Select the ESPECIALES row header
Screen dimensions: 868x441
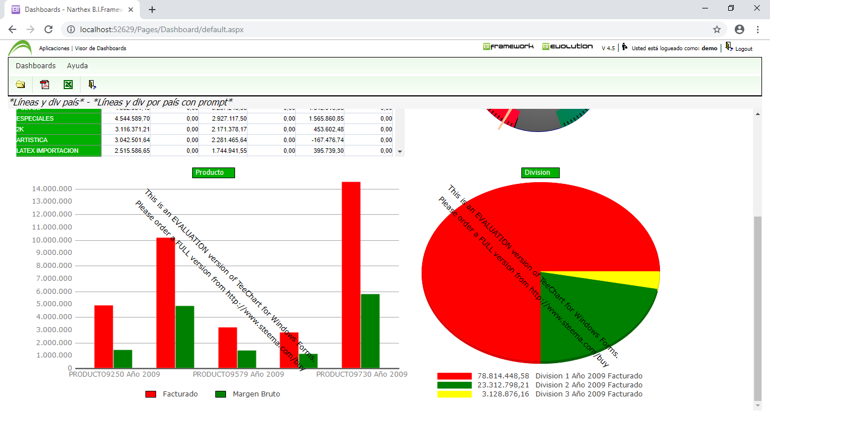coord(59,119)
